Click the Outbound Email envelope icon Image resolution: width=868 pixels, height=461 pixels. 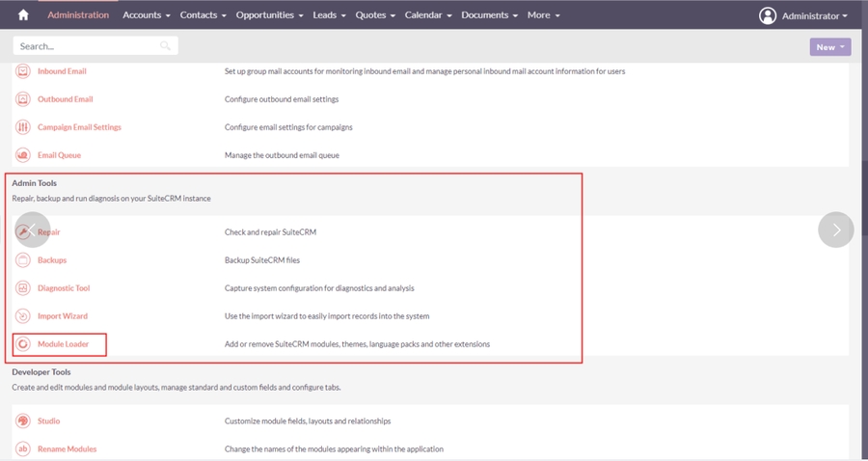tap(23, 99)
